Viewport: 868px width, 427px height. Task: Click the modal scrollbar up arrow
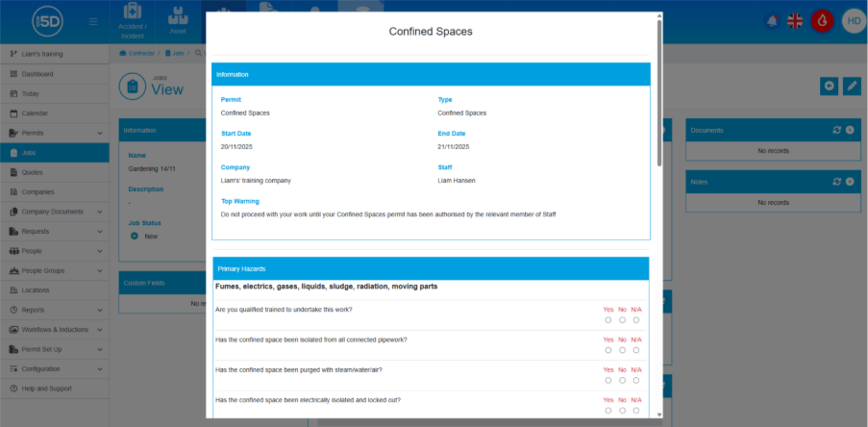tap(658, 16)
